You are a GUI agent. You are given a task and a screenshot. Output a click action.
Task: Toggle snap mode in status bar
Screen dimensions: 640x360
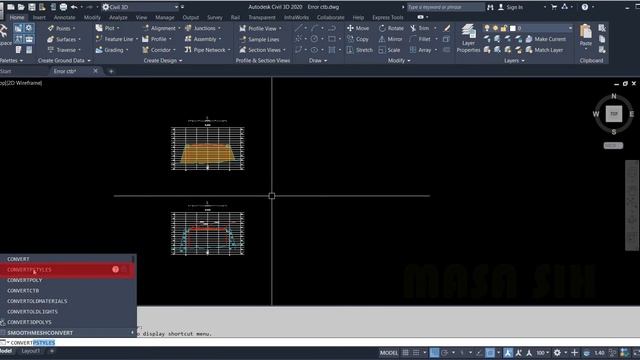pos(416,353)
